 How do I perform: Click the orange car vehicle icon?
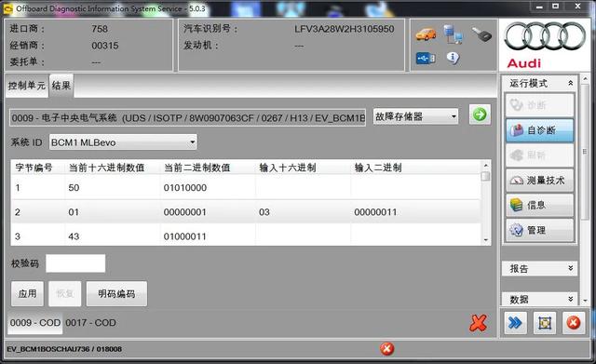click(x=427, y=34)
